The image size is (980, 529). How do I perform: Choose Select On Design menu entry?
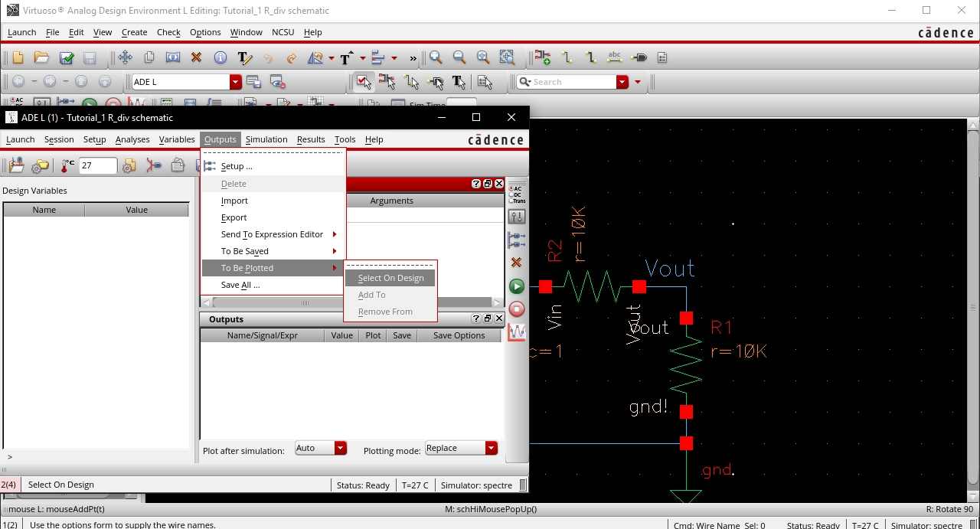click(x=390, y=278)
